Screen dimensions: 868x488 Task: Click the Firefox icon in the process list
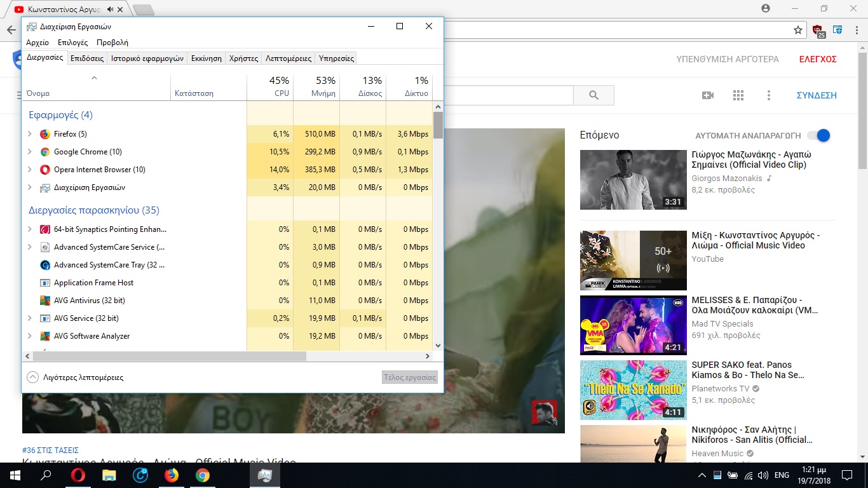coord(45,134)
